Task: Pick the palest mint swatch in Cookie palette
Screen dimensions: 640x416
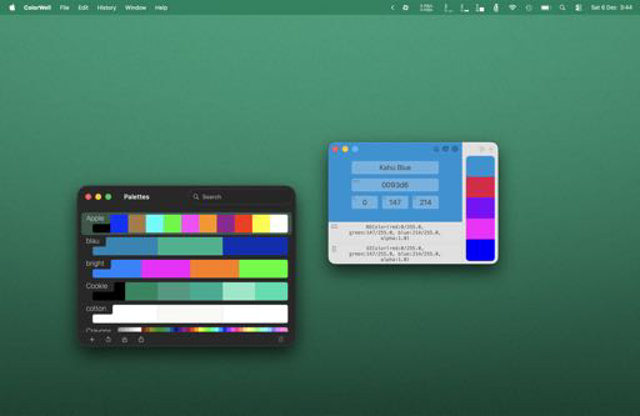Action: tap(239, 291)
